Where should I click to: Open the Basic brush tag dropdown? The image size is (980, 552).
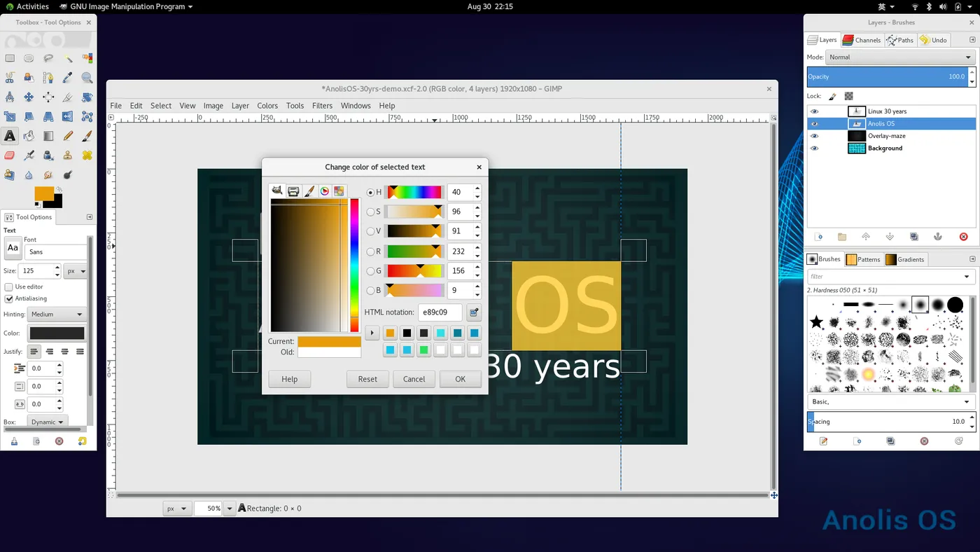(x=890, y=402)
